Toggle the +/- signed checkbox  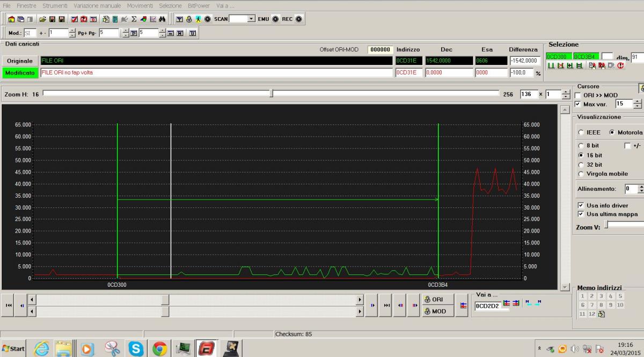coord(627,145)
